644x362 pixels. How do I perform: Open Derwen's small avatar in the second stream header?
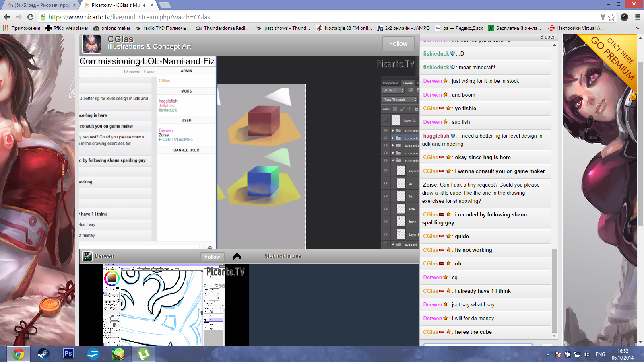87,256
